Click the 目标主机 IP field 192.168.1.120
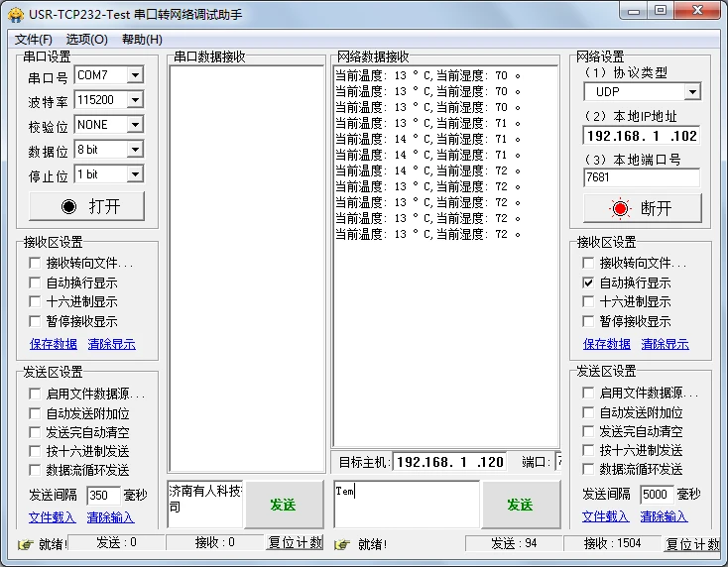Screen dimensions: 728x567 pyautogui.click(x=450, y=462)
